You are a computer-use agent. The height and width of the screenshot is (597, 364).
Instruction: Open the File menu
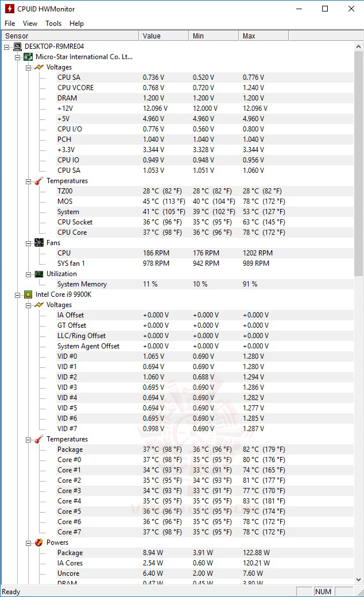pos(10,23)
